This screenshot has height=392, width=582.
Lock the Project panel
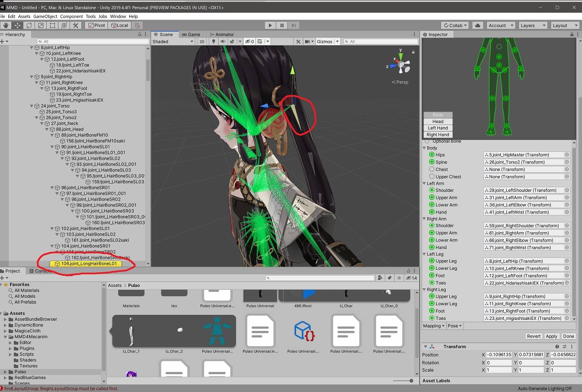coord(409,271)
